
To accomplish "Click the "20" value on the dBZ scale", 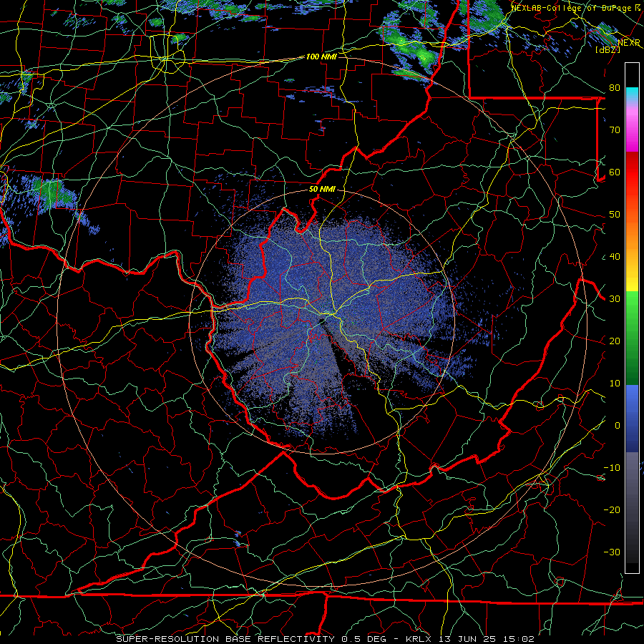I will [615, 341].
